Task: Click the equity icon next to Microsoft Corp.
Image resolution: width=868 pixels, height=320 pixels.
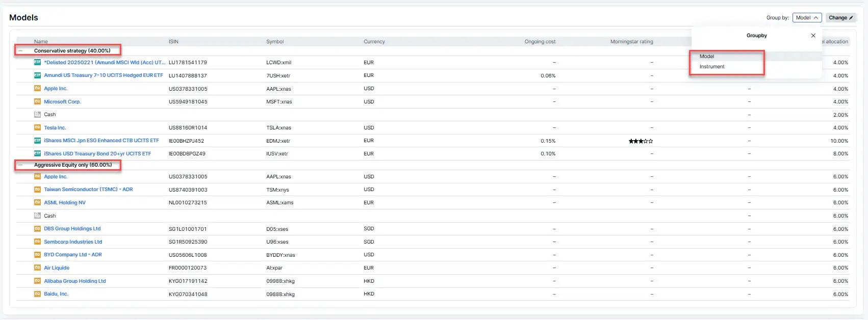Action: click(x=37, y=101)
